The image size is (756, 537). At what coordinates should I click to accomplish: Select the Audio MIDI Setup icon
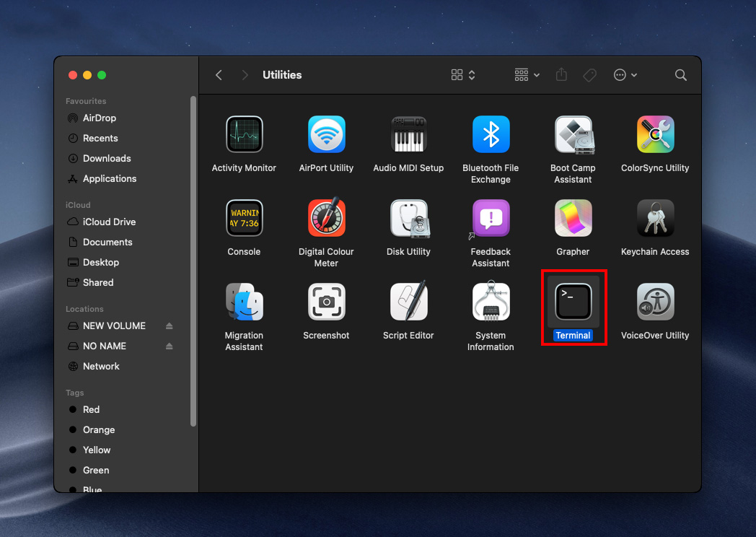pyautogui.click(x=408, y=135)
